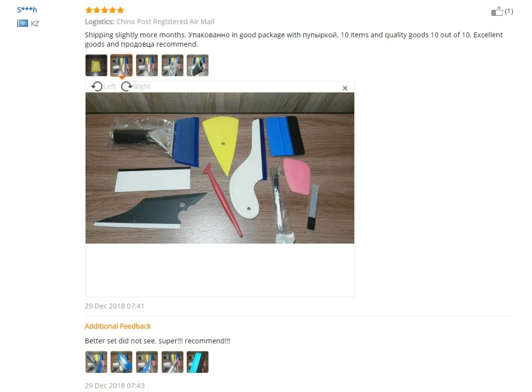Viewport: 532px width, 392px height.
Task: Open the first additional feedback thumbnail
Action: (96, 362)
